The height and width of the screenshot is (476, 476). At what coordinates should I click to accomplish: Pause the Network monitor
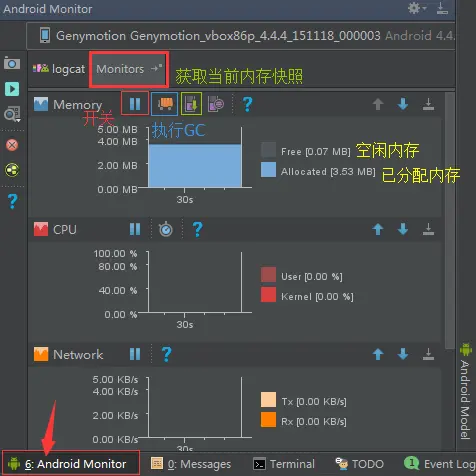click(135, 354)
